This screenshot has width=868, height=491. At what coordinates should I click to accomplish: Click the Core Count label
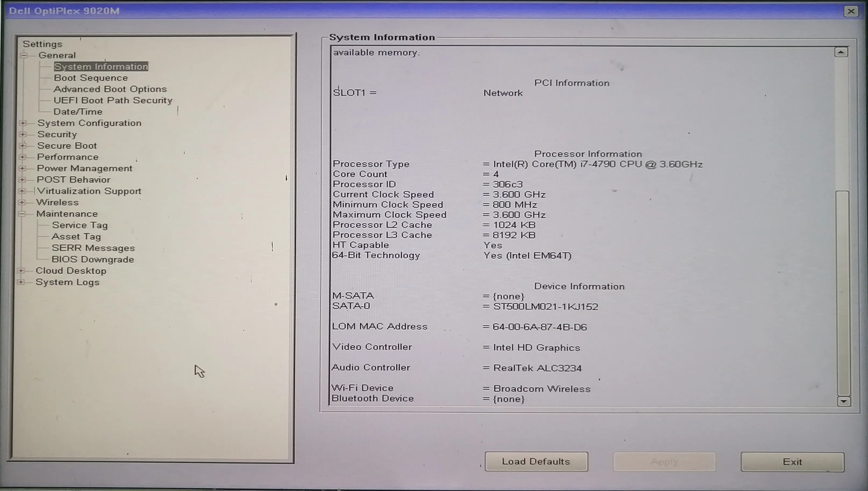click(360, 174)
